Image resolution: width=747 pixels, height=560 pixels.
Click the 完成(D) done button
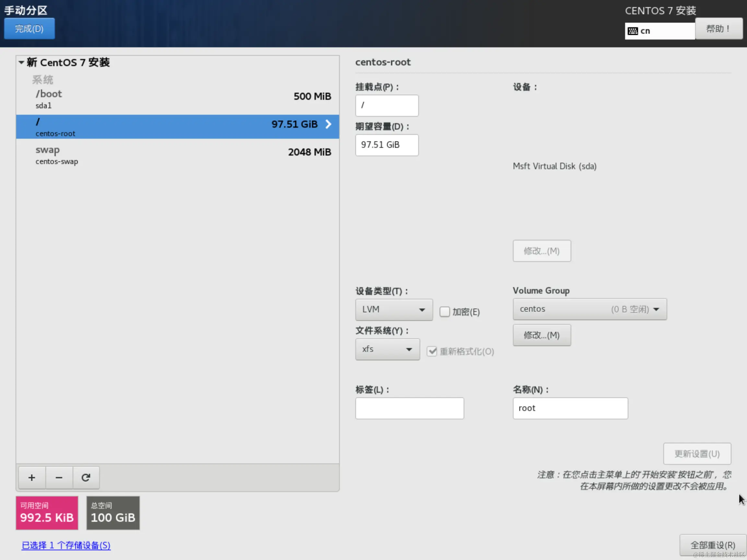[x=29, y=29]
